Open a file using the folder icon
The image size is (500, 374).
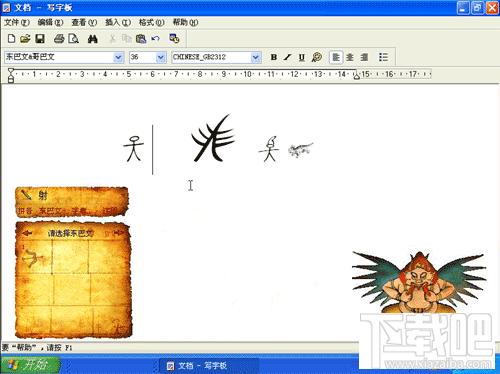pyautogui.click(x=25, y=39)
